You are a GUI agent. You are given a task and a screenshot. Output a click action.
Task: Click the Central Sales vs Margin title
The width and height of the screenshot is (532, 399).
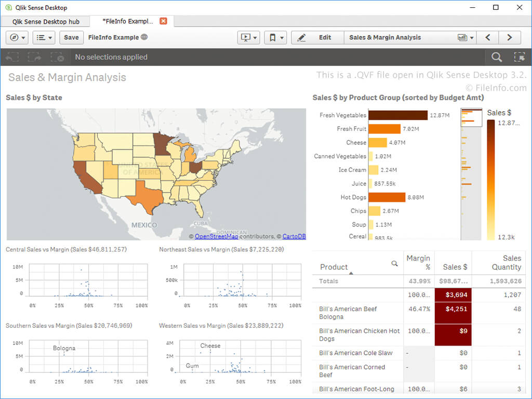[66, 249]
